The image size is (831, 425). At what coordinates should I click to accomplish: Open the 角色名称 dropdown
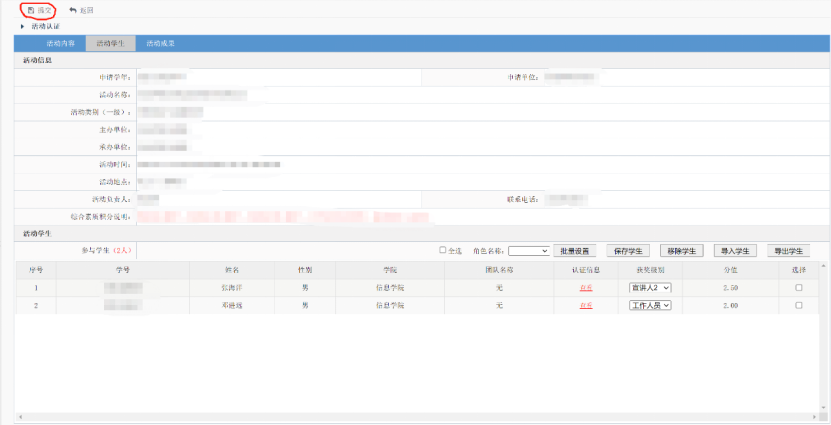pos(529,251)
